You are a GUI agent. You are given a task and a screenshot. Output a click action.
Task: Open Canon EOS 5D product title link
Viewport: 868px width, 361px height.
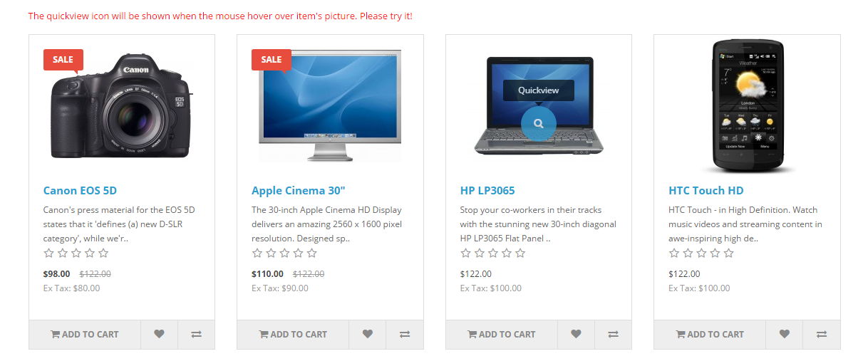click(80, 190)
